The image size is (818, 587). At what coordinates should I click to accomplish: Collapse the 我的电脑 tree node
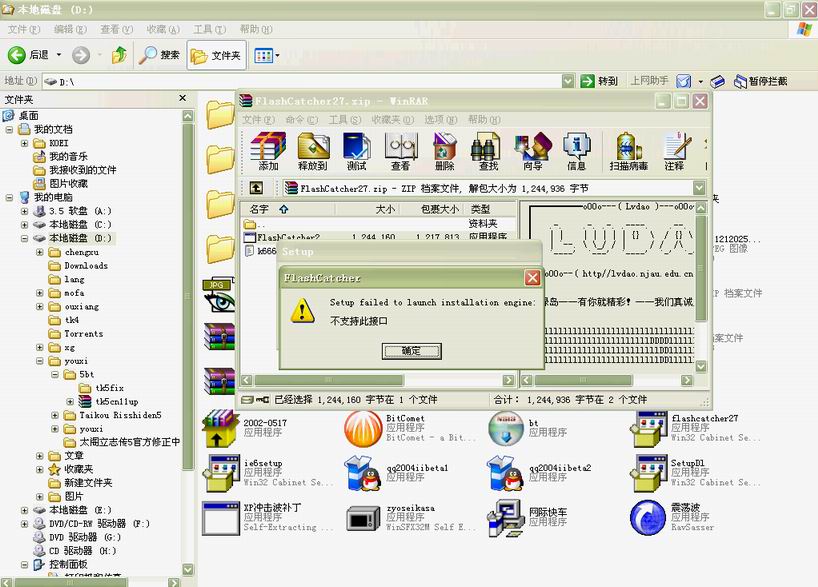(9, 197)
